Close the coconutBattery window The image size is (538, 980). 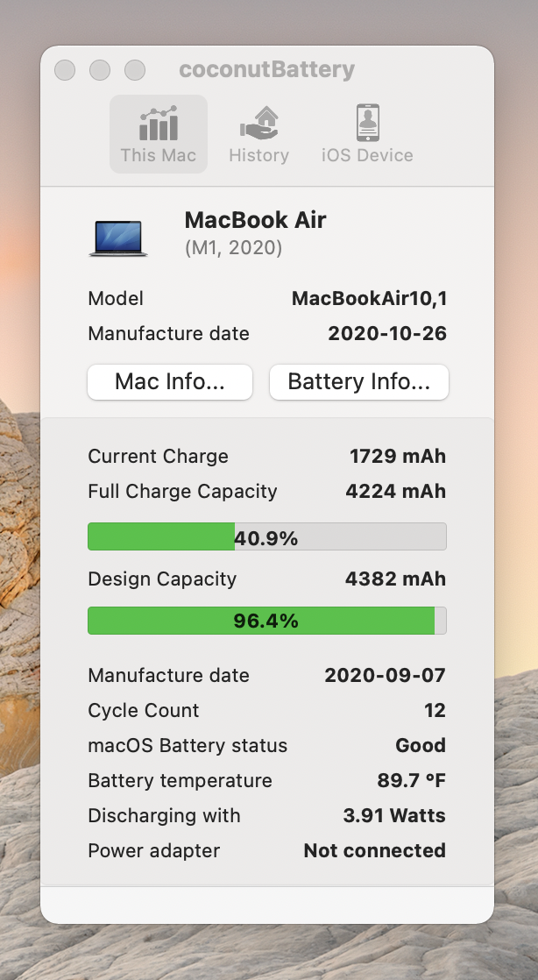point(65,70)
